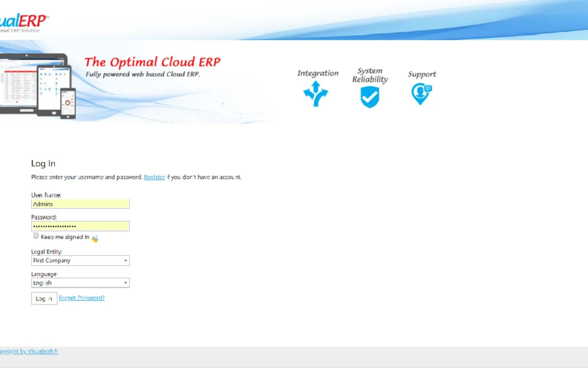The height and width of the screenshot is (368, 588).
Task: Click the Support person pin icon
Action: pyautogui.click(x=421, y=94)
